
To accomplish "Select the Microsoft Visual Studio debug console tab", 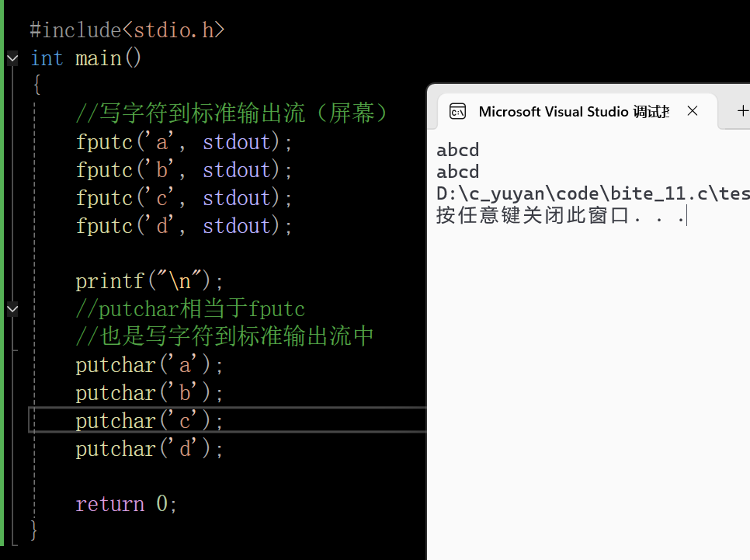I will click(x=577, y=112).
